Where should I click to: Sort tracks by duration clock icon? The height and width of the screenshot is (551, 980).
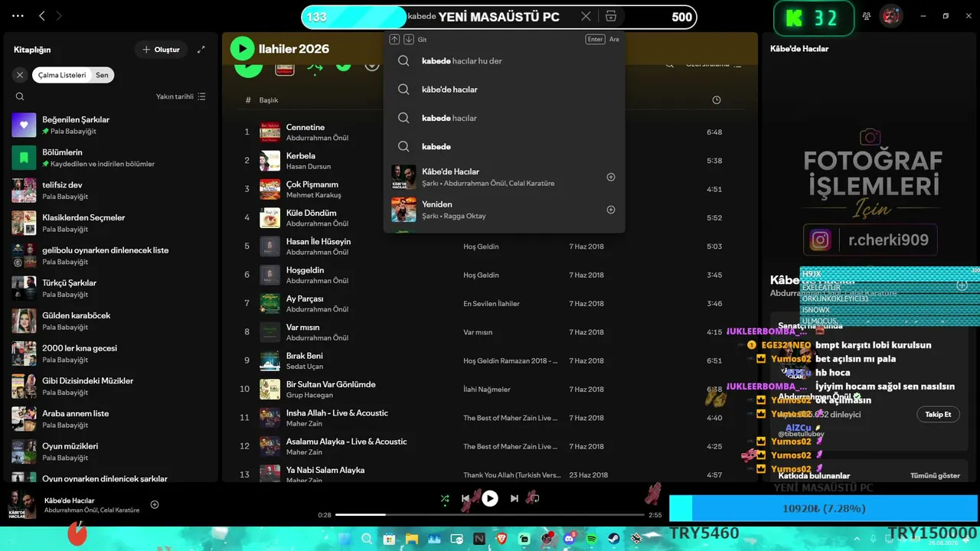tap(716, 100)
